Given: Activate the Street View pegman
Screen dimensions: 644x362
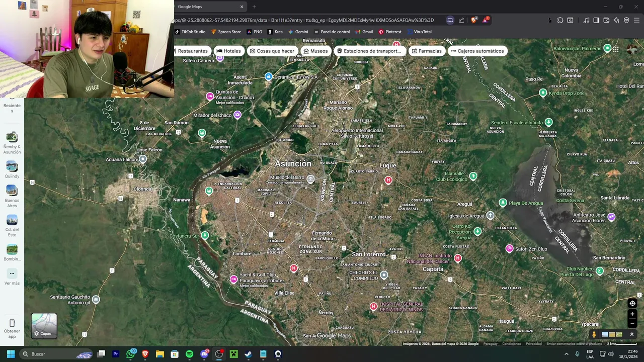Looking at the screenshot, I should pos(594,334).
